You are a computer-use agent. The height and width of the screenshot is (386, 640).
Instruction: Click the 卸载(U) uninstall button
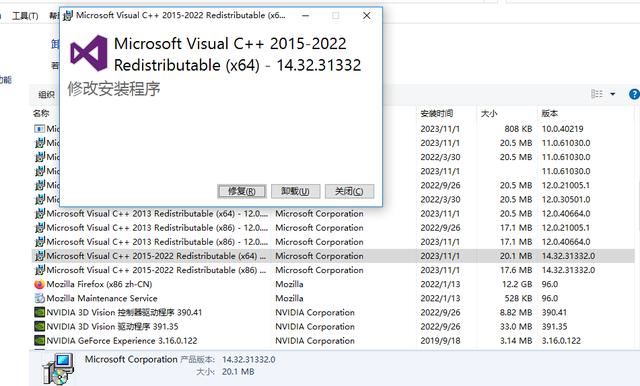coord(296,191)
